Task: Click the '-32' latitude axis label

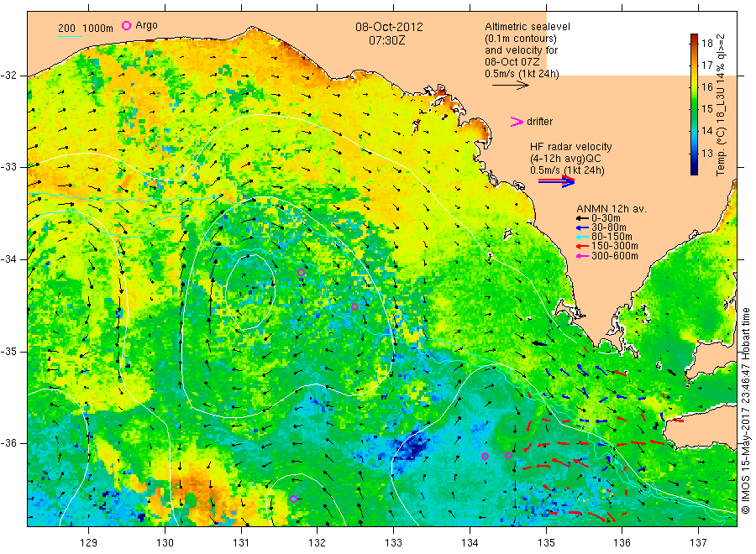Action: point(8,76)
